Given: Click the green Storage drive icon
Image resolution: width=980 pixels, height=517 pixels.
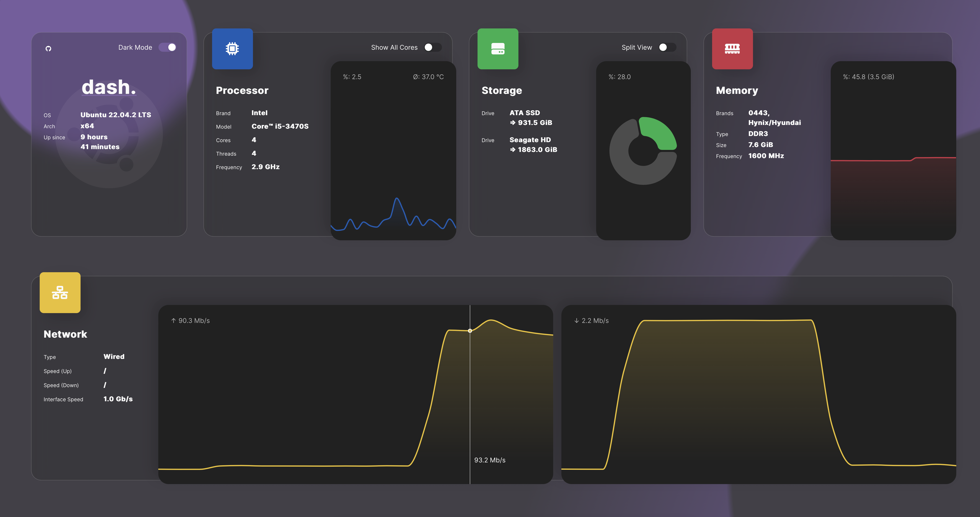Looking at the screenshot, I should click(498, 49).
